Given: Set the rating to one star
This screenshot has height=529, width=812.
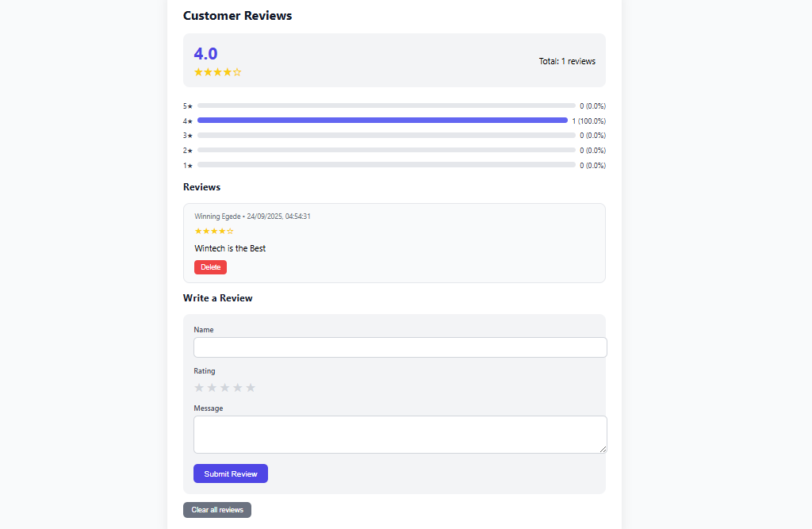Looking at the screenshot, I should click(x=199, y=388).
